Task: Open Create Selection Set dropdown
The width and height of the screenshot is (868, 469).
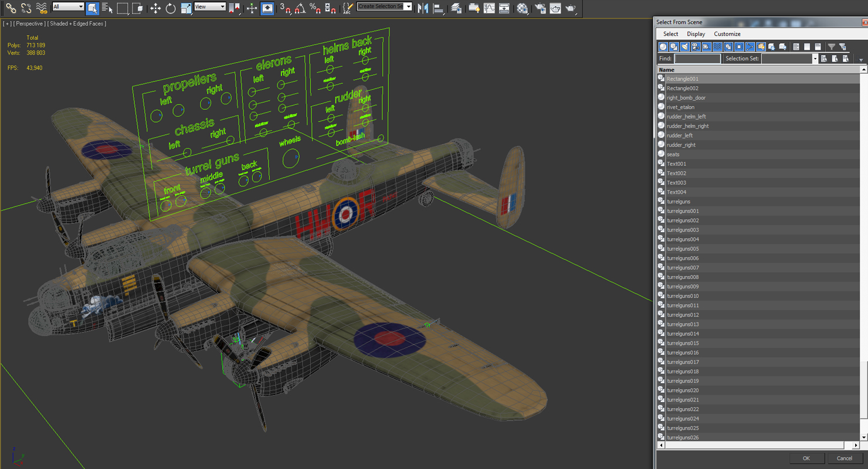Action: 384,6
